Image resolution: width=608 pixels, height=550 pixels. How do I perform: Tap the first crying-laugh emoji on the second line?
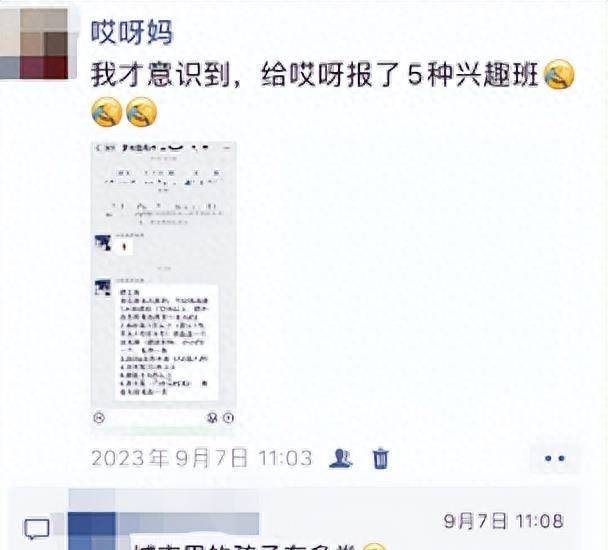107,112
